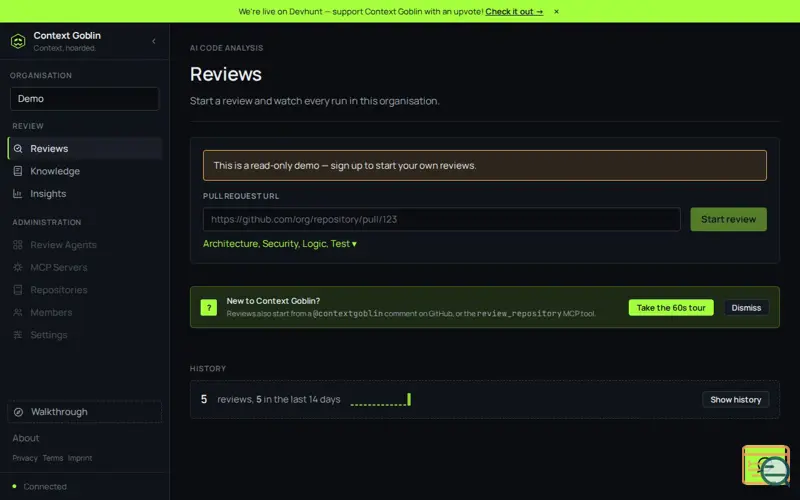Open the Demo organisation selector

(85, 98)
